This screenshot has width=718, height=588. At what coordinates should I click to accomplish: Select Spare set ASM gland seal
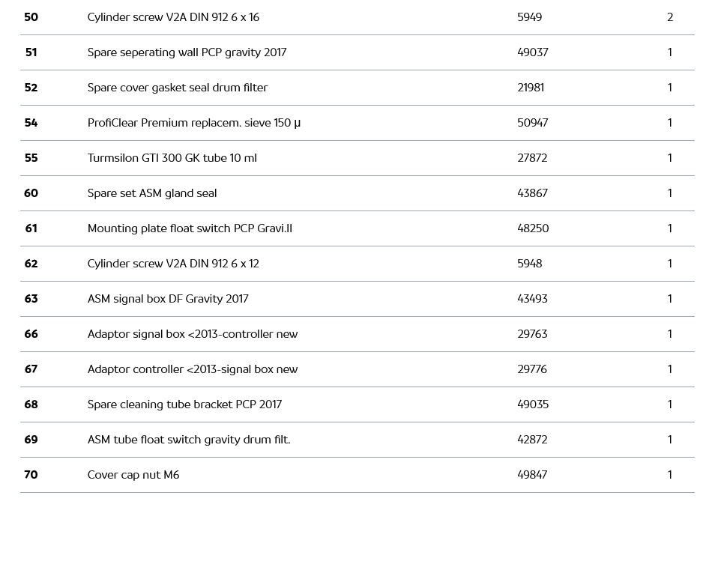coord(152,193)
